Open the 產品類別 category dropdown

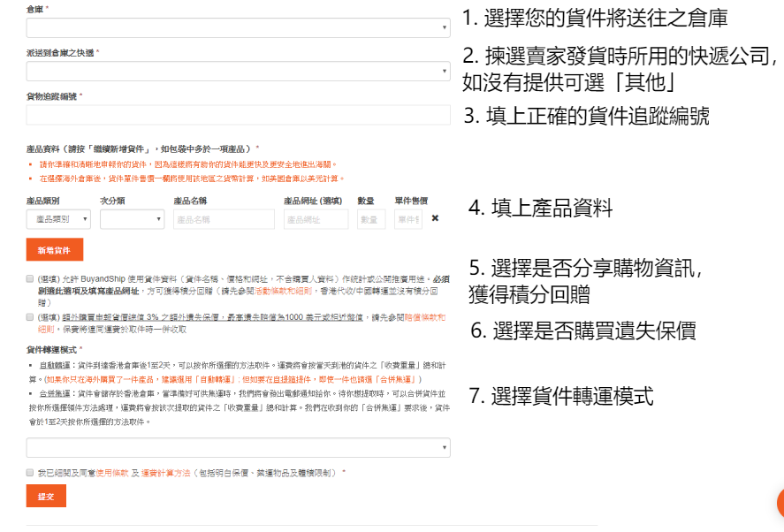click(58, 219)
